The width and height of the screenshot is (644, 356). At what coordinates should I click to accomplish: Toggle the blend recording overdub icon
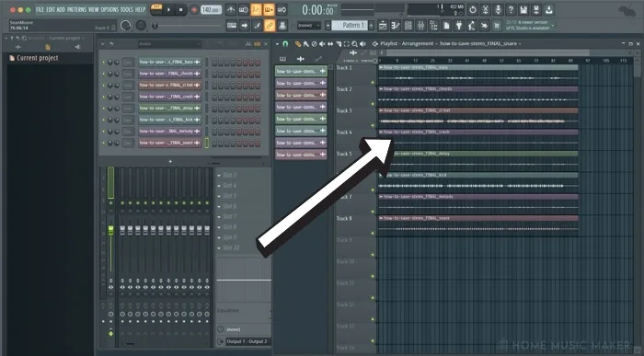click(269, 10)
